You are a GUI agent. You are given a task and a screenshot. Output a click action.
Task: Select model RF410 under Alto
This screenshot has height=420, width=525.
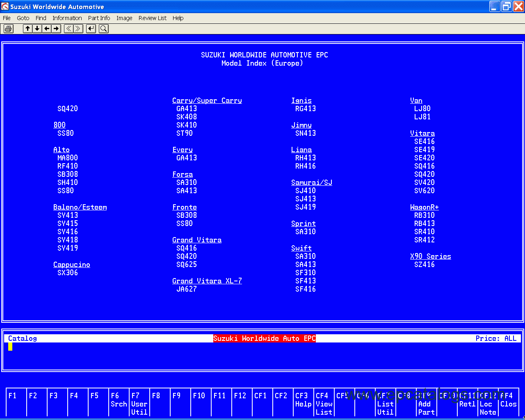[x=68, y=166]
